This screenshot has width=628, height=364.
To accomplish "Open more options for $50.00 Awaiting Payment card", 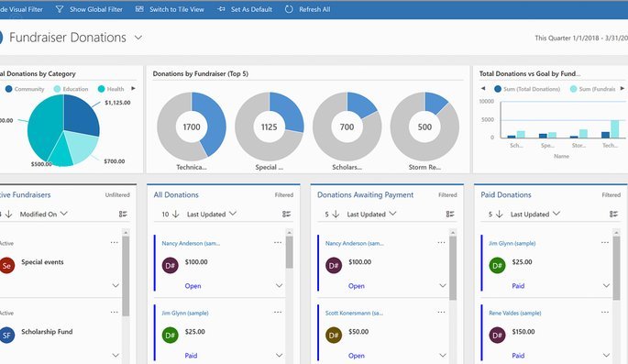I will [x=441, y=313].
